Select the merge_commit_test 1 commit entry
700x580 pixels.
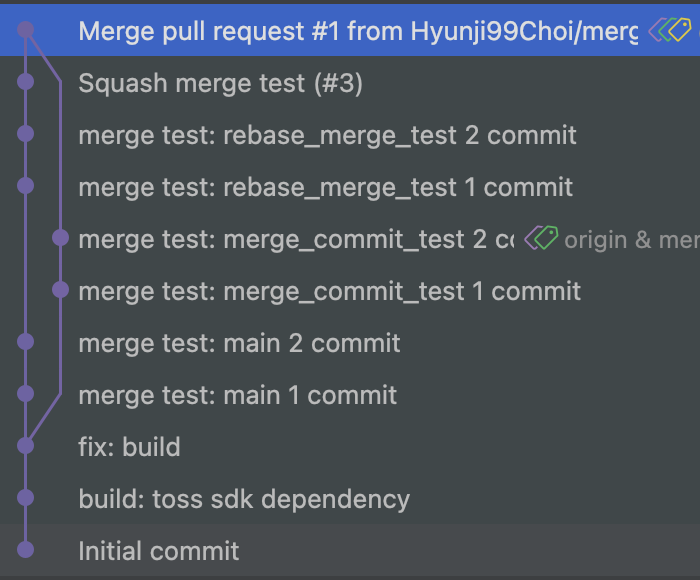pyautogui.click(x=329, y=291)
